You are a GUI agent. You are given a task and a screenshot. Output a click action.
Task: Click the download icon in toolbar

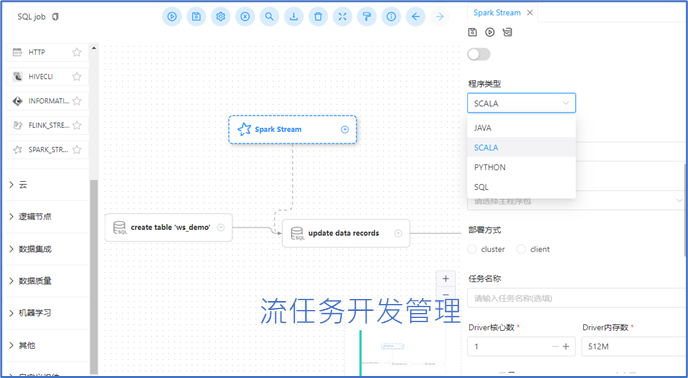click(x=294, y=17)
